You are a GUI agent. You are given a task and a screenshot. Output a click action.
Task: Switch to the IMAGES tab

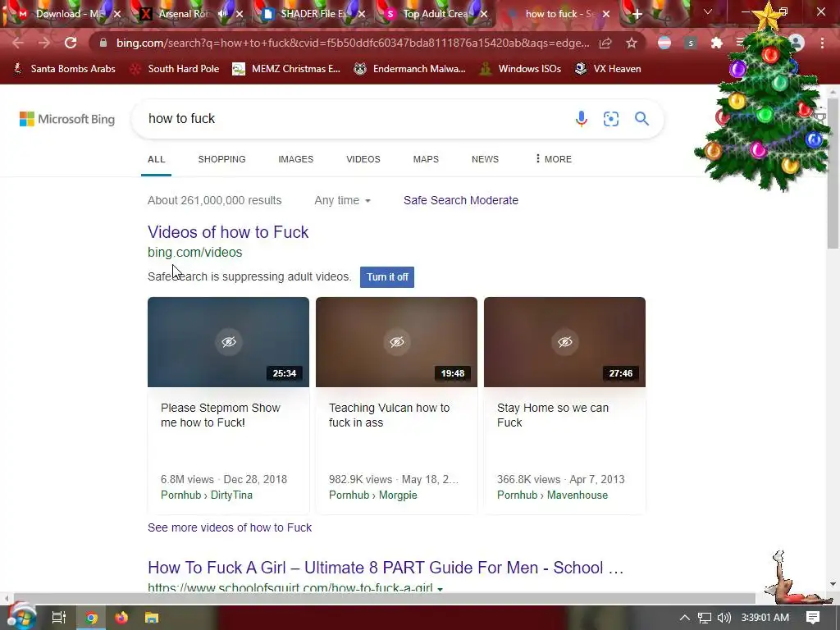[x=295, y=159]
